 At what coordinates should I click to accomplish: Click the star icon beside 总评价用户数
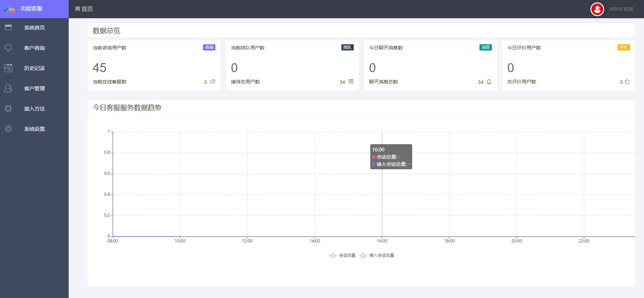627,82
